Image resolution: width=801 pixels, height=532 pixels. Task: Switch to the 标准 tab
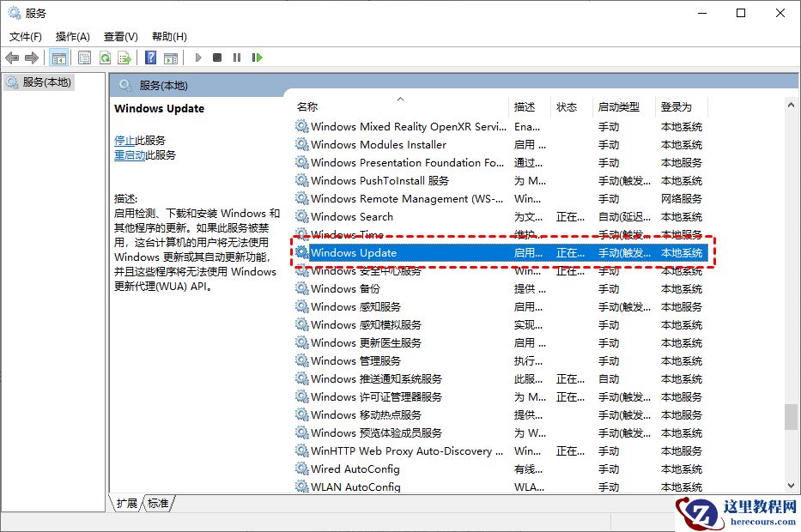coord(157,505)
